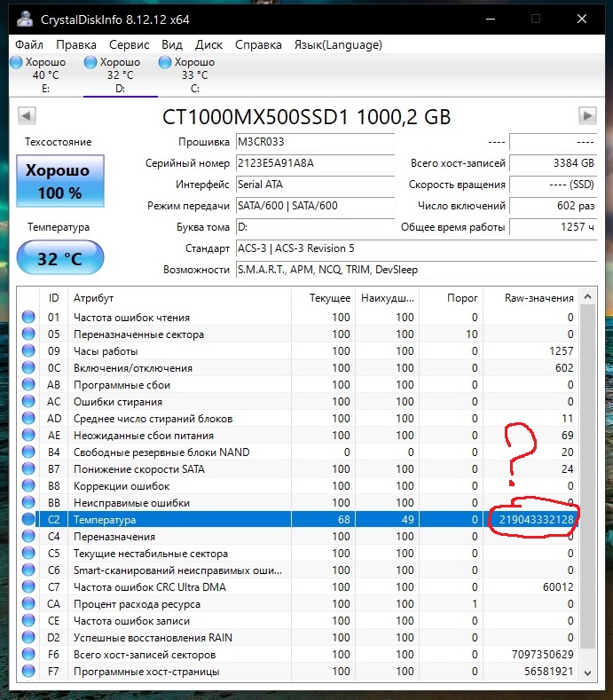Open the Язык(Language) menu
The width and height of the screenshot is (613, 700).
338,44
